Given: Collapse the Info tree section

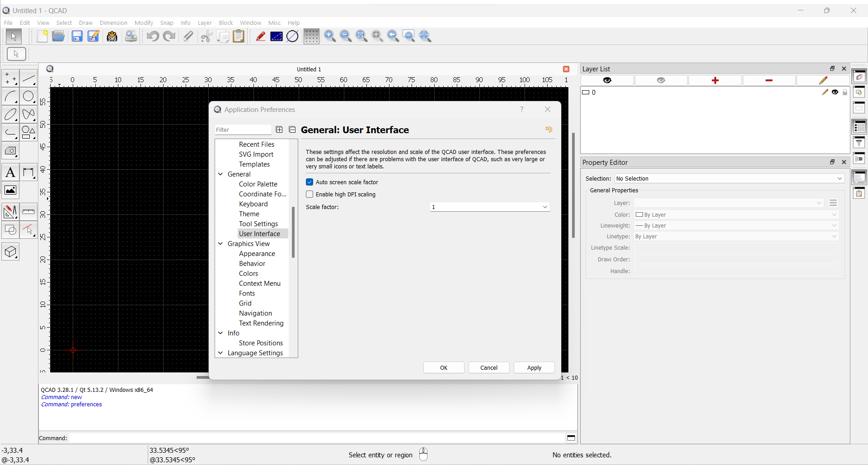Looking at the screenshot, I should point(221,333).
